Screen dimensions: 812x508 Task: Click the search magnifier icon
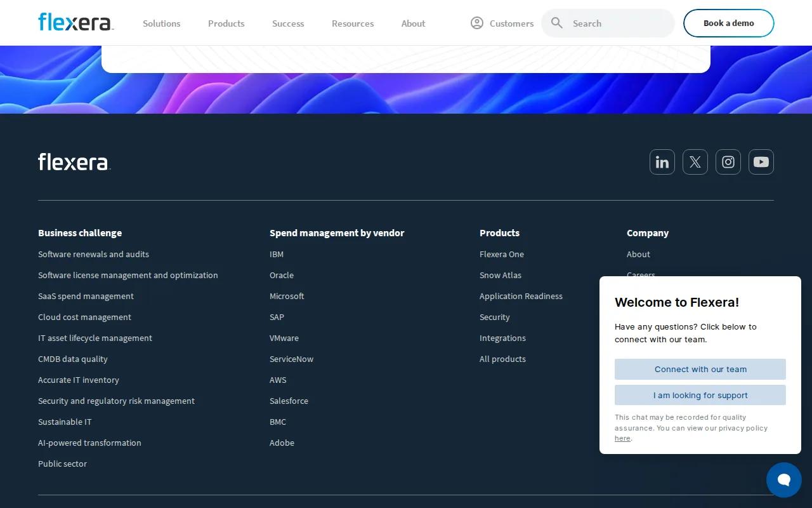coord(557,23)
